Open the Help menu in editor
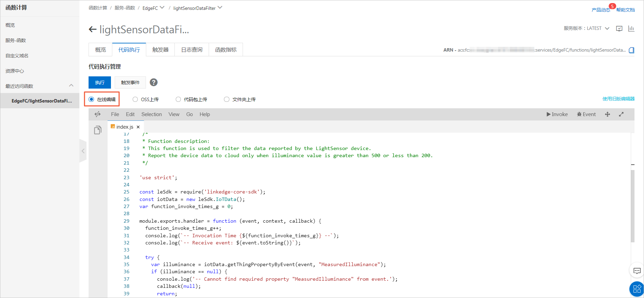 [x=205, y=114]
